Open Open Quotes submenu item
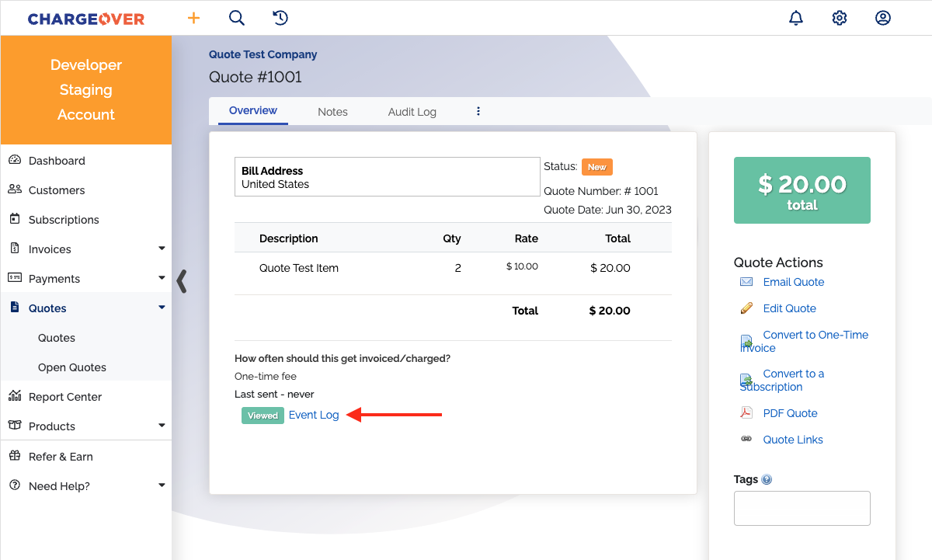932x560 pixels. [72, 367]
